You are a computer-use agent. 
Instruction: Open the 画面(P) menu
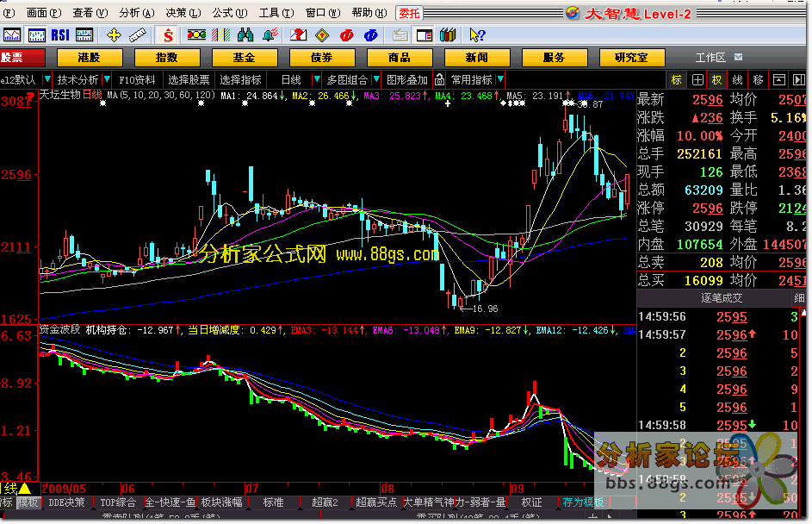pos(44,12)
